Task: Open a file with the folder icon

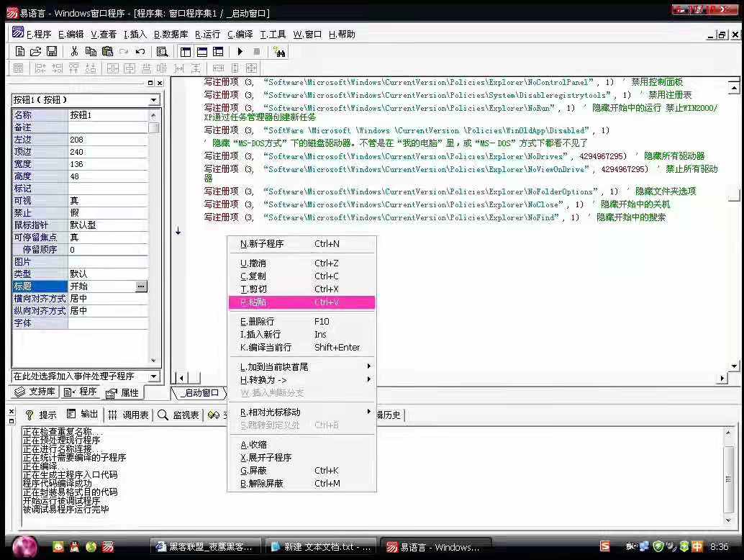Action: pos(35,52)
